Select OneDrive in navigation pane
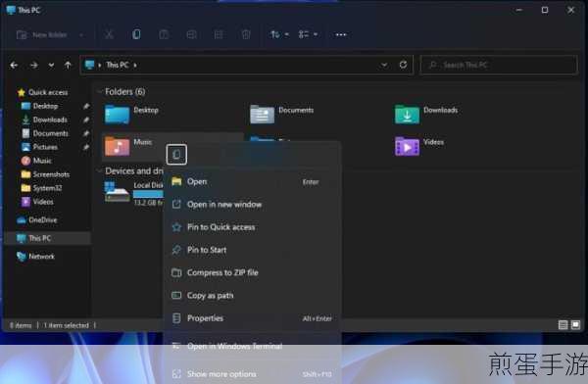 click(42, 220)
